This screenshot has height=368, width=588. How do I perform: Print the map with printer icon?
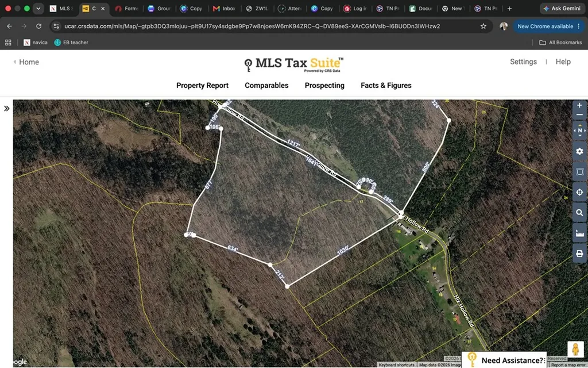coord(579,254)
